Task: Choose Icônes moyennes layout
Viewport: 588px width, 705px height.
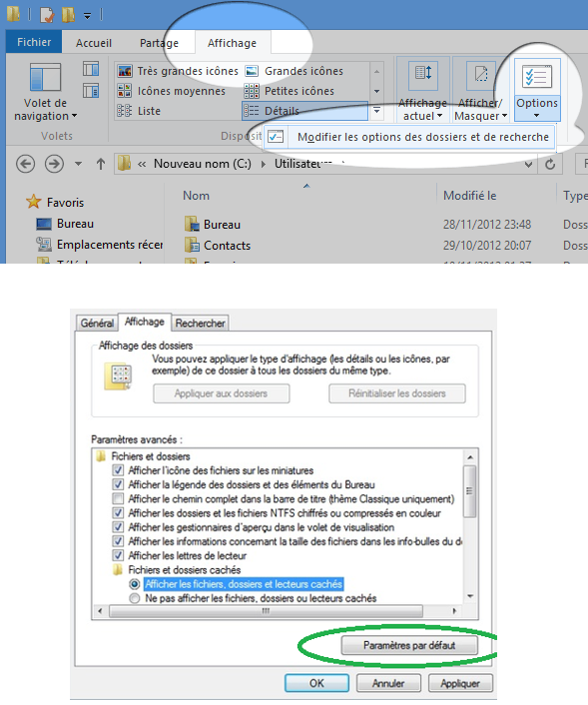Action: click(171, 91)
